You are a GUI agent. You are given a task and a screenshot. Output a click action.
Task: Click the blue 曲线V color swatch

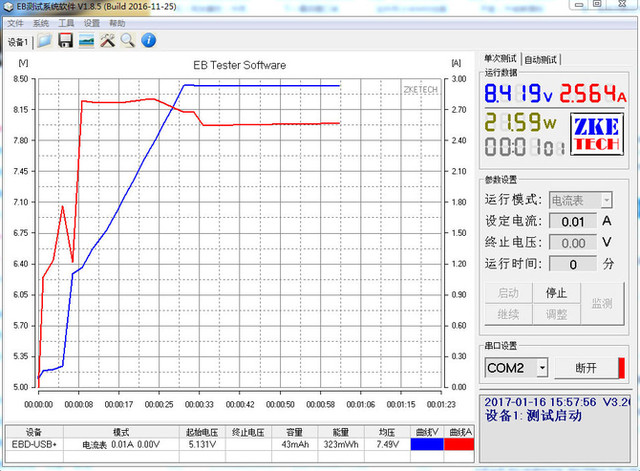pyautogui.click(x=427, y=444)
